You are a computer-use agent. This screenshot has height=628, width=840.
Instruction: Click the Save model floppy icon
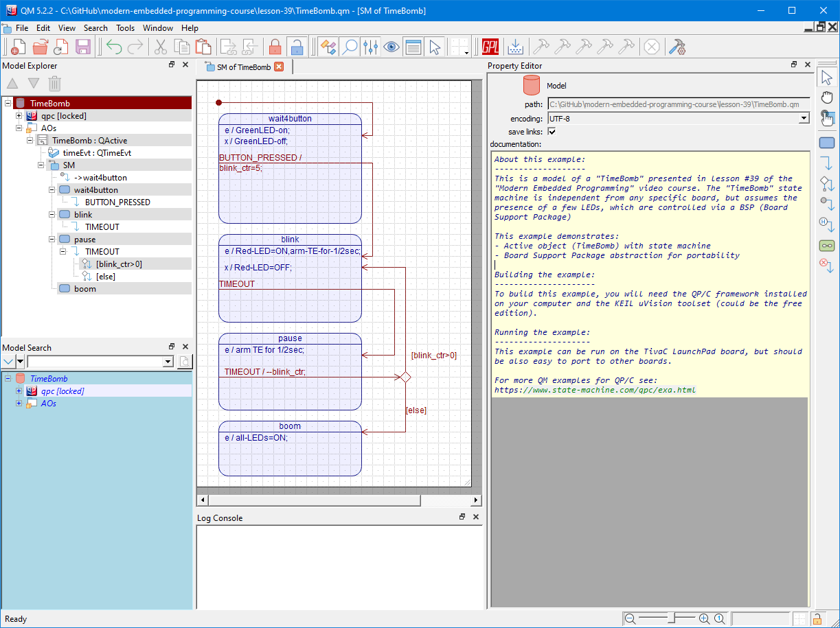pos(83,47)
